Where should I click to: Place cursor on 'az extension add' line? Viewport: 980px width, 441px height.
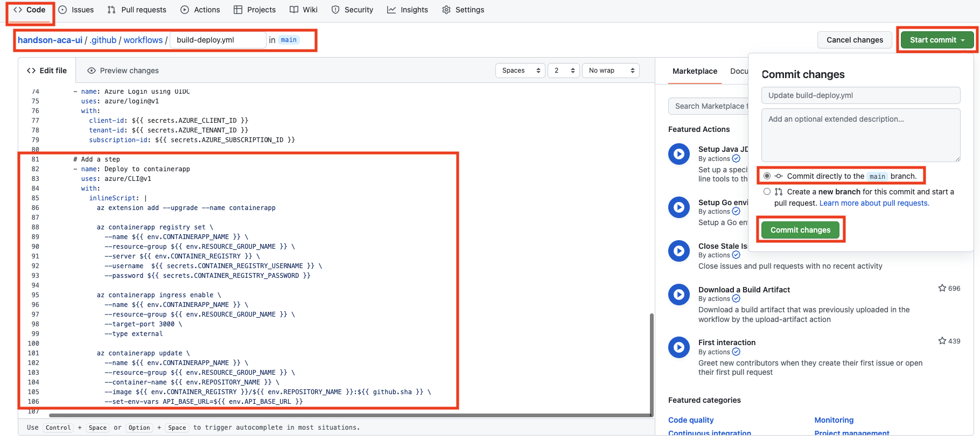click(186, 208)
